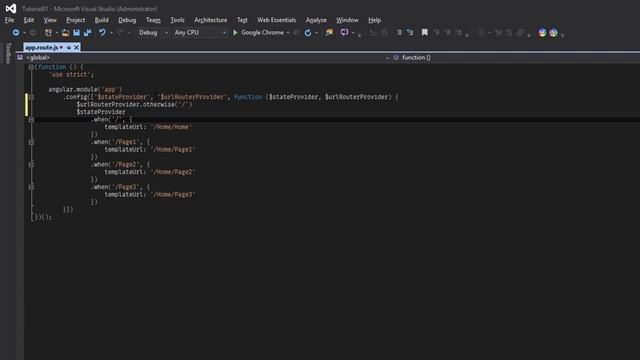Click templateUrl '/Home/Page1' text
This screenshot has height=360, width=640.
pos(150,149)
